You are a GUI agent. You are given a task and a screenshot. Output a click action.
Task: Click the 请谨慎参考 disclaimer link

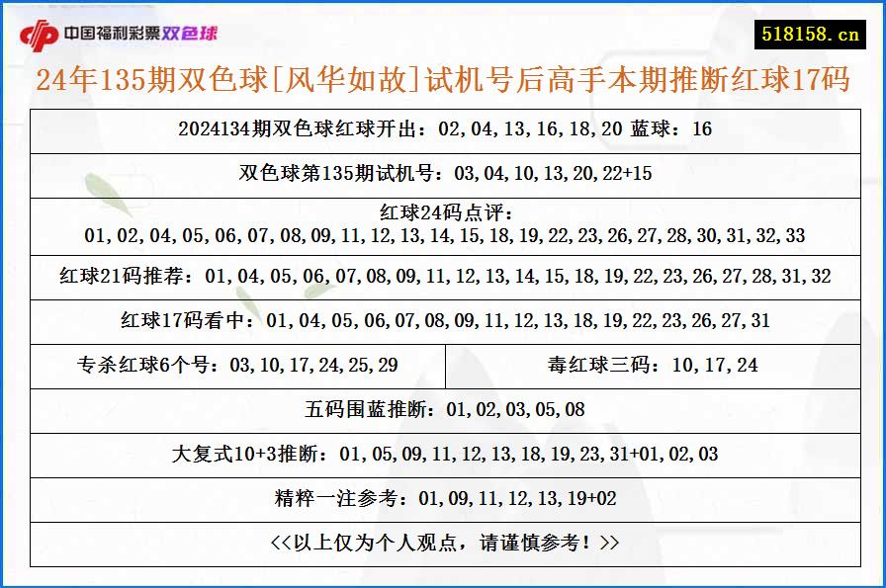[x=443, y=543]
